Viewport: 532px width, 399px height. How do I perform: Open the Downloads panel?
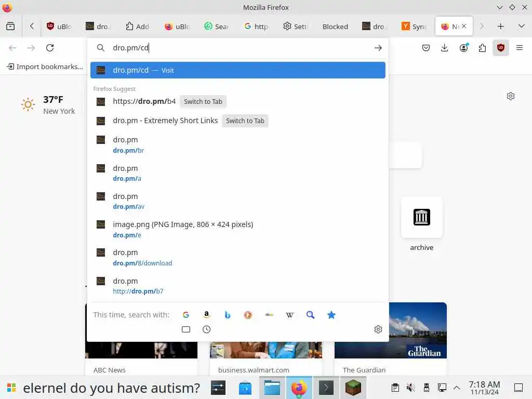point(445,48)
